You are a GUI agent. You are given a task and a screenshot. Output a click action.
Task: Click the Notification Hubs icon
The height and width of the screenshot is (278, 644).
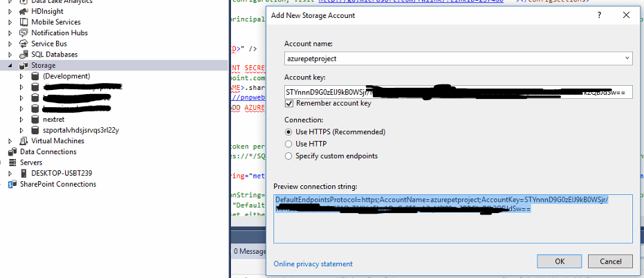24,33
